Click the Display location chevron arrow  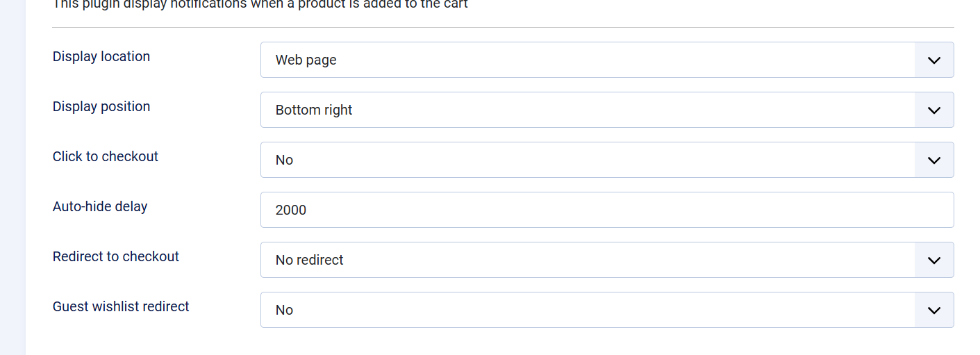point(934,60)
